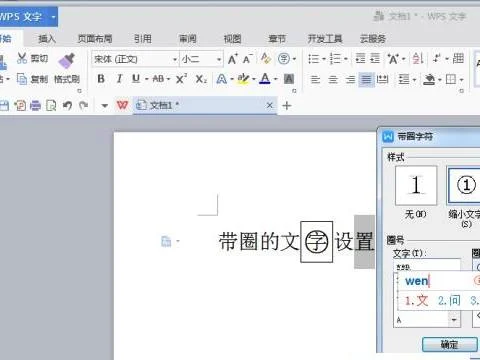This screenshot has width=480, height=360.
Task: Switch to the 视图 tab
Action: point(232,39)
